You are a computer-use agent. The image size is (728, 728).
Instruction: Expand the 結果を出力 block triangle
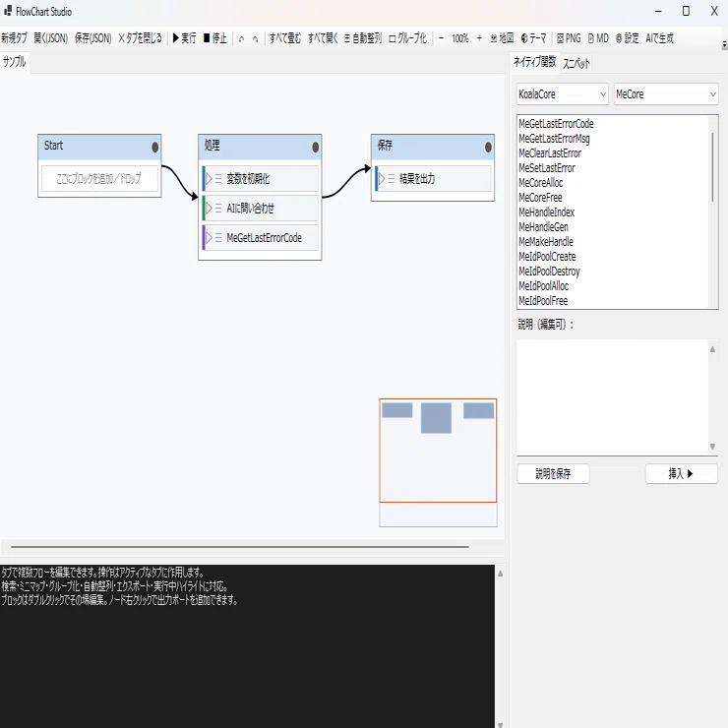[382, 179]
